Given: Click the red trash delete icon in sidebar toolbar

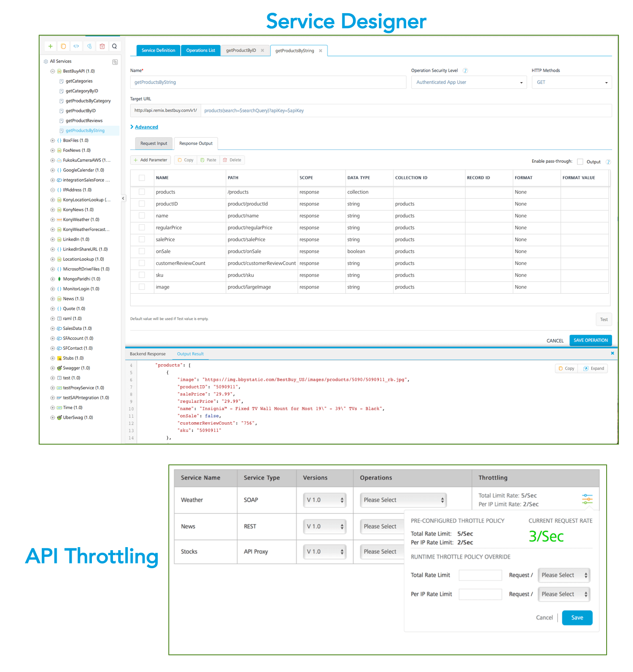Looking at the screenshot, I should [x=102, y=46].
